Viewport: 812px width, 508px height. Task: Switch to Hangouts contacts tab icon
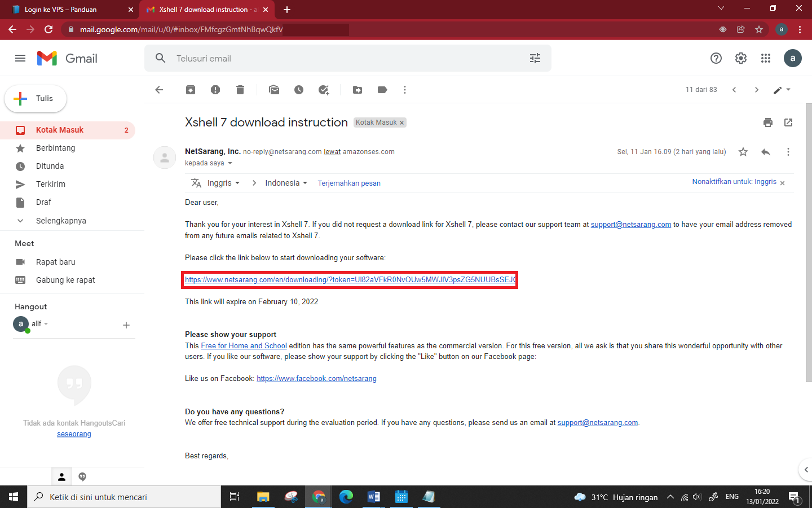[62, 477]
